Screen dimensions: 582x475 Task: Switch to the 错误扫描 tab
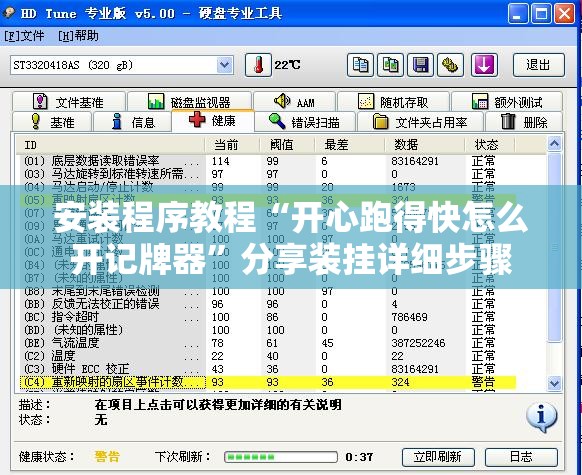(305, 122)
